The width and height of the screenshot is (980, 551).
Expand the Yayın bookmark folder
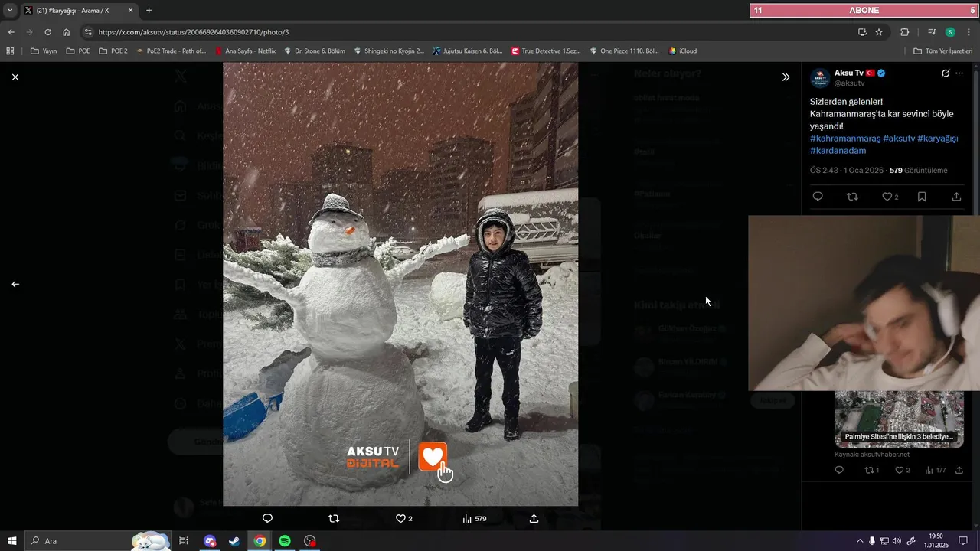pos(44,51)
